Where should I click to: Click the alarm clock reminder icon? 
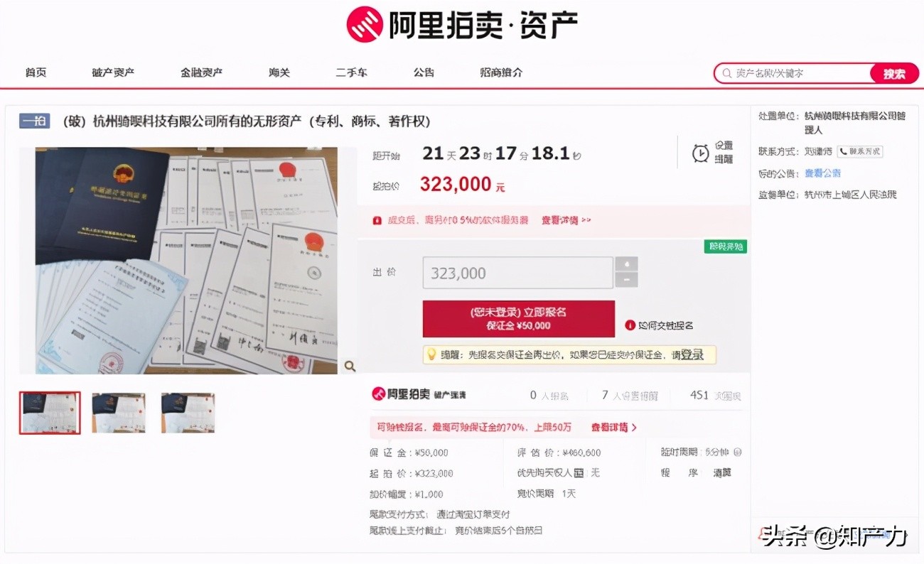pos(701,153)
